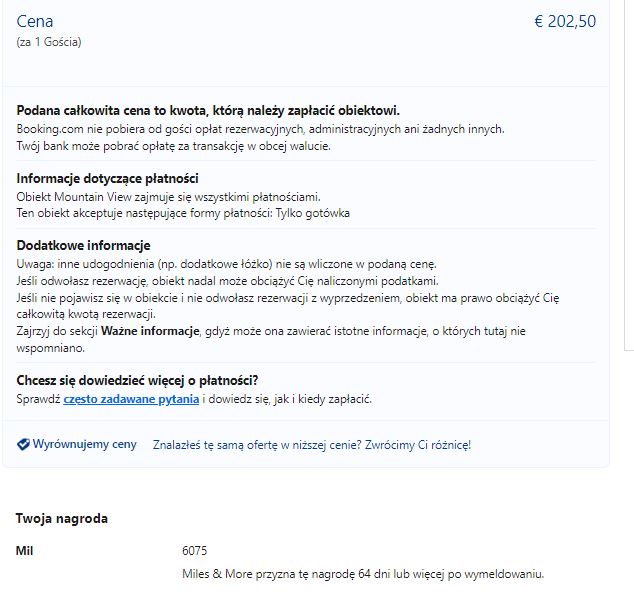634x603 pixels.
Task: Click the miles value 6075
Action: pyautogui.click(x=194, y=551)
